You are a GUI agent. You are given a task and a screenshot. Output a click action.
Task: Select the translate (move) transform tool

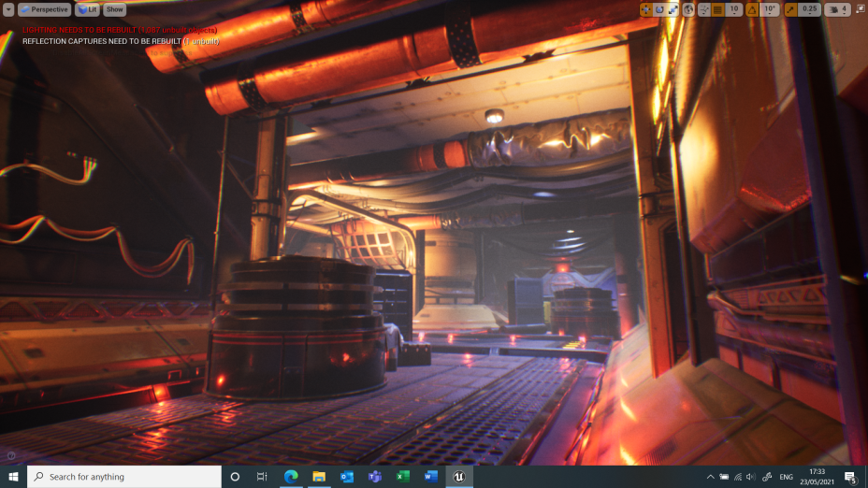(x=645, y=9)
